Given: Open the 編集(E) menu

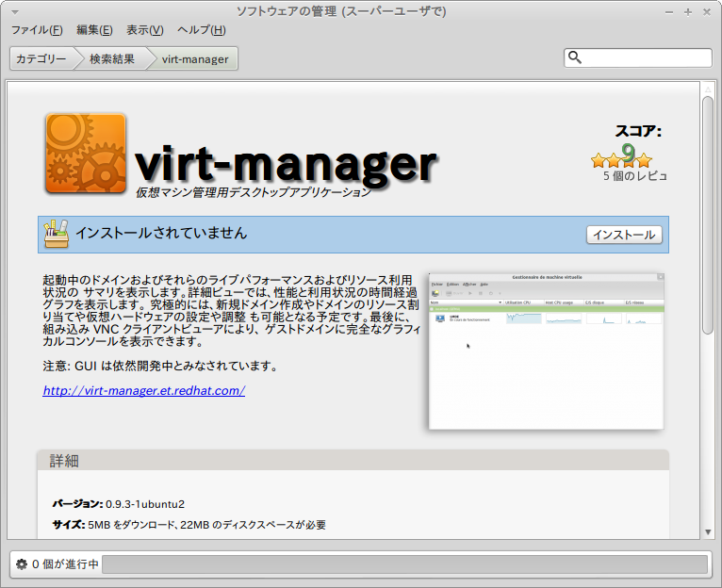Looking at the screenshot, I should click(x=94, y=30).
